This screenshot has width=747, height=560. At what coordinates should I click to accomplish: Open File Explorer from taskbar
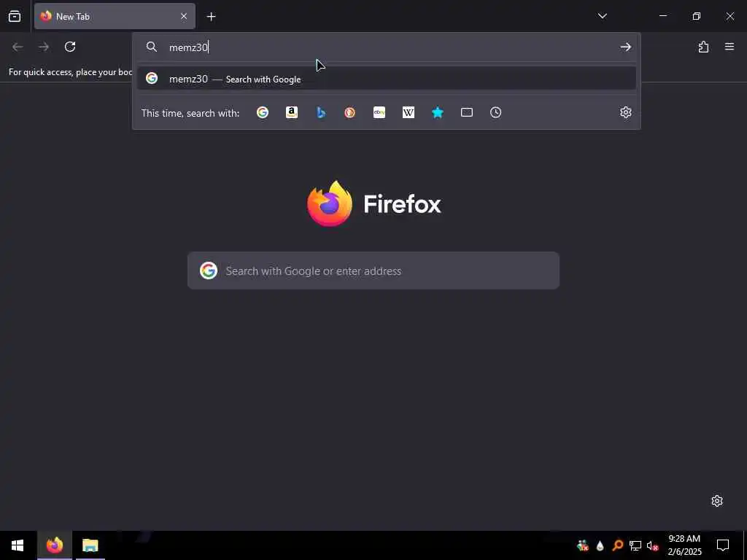[90, 545]
